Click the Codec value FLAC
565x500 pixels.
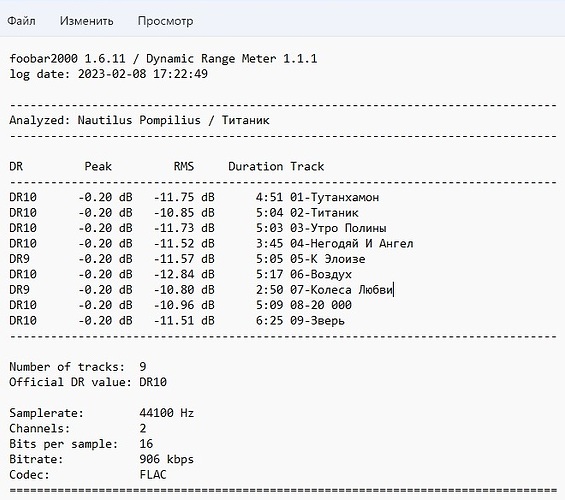153,475
